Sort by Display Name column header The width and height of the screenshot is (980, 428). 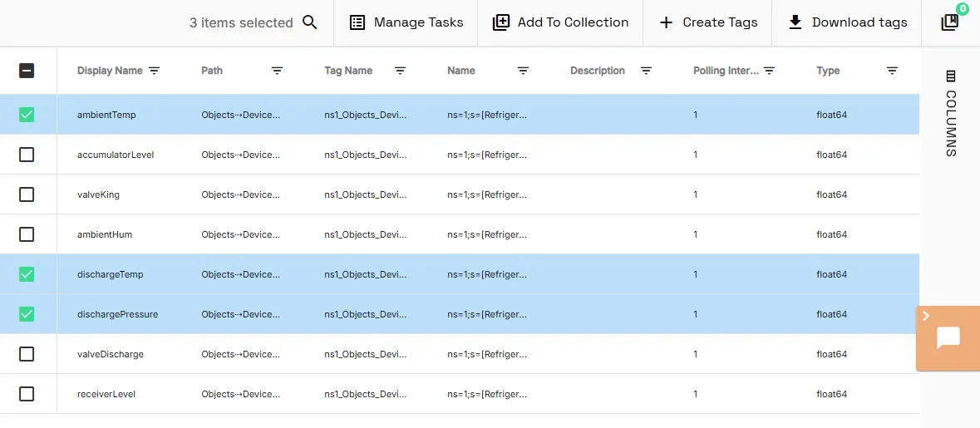pyautogui.click(x=110, y=71)
